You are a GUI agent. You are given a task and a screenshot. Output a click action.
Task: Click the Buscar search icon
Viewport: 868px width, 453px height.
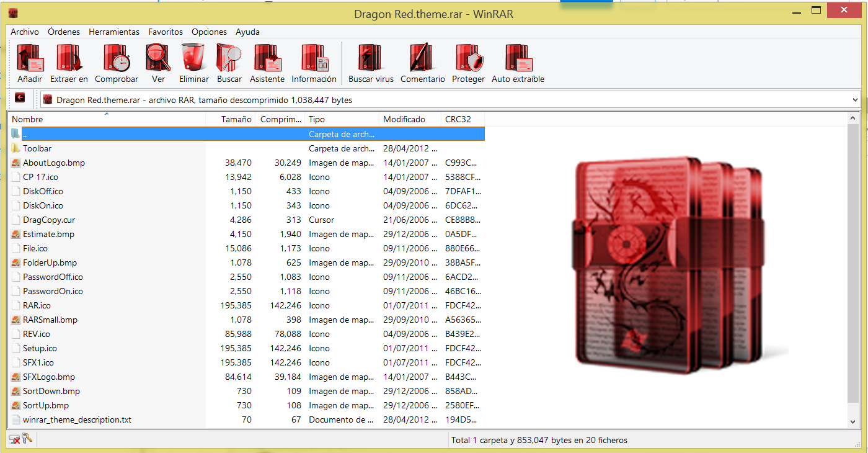[229, 58]
